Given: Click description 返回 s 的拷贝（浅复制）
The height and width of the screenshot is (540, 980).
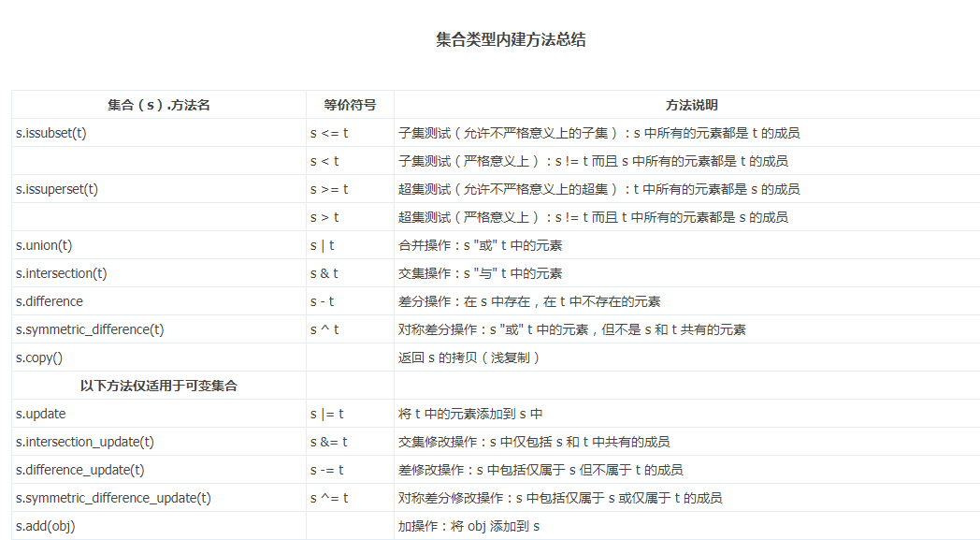Looking at the screenshot, I should [x=468, y=358].
